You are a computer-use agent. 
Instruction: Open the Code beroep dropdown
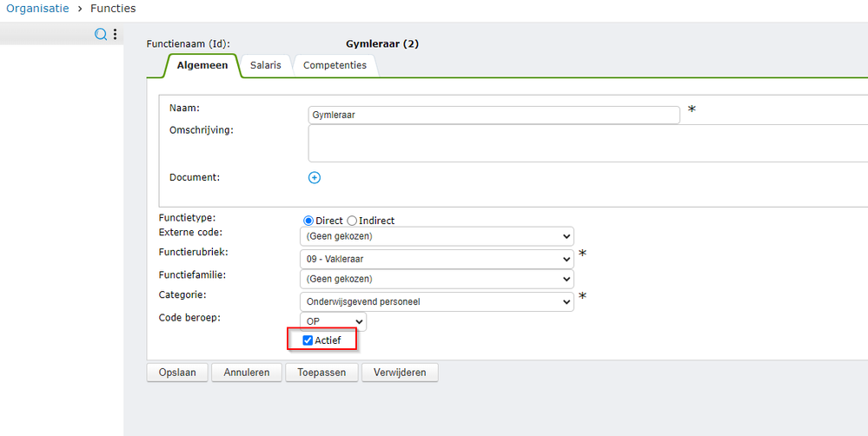pyautogui.click(x=334, y=321)
